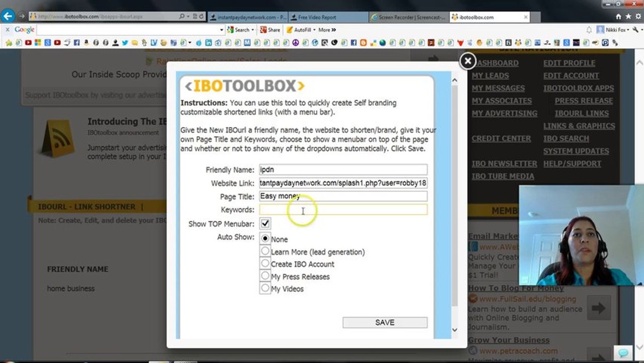Refresh the page in the address bar
This screenshot has height=363, width=644.
(x=202, y=17)
